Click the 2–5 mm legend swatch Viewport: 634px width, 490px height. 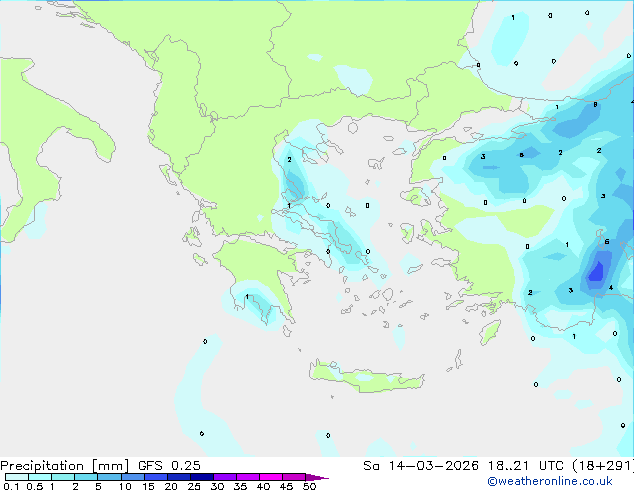click(x=86, y=477)
